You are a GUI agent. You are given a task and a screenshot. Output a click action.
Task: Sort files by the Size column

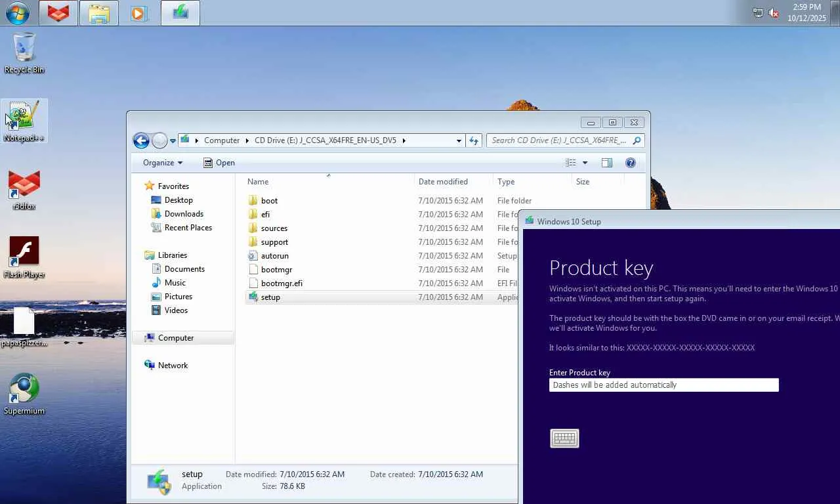click(x=597, y=182)
